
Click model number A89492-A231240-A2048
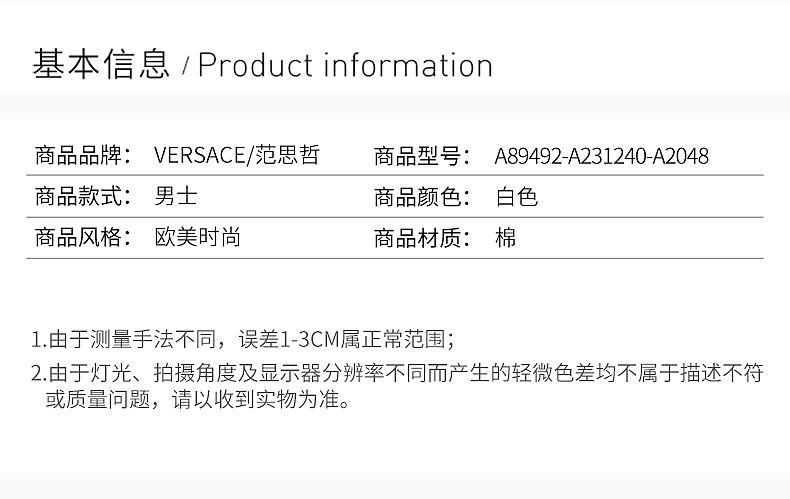click(601, 156)
